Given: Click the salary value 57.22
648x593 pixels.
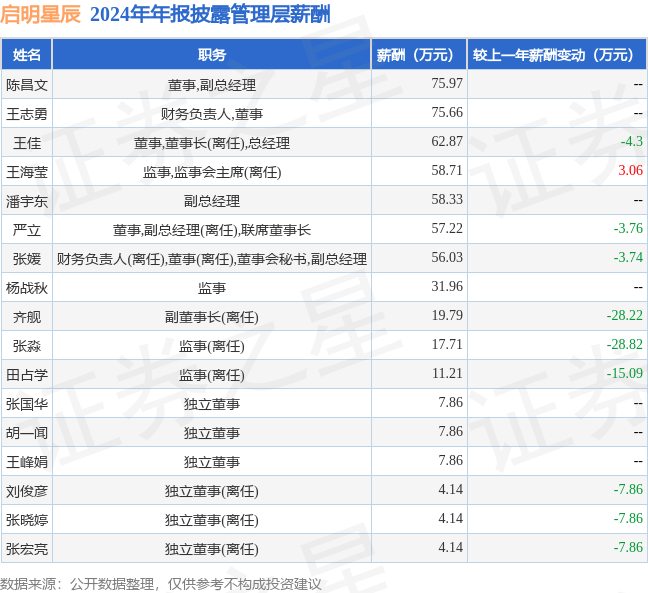Looking at the screenshot, I should coord(447,228).
